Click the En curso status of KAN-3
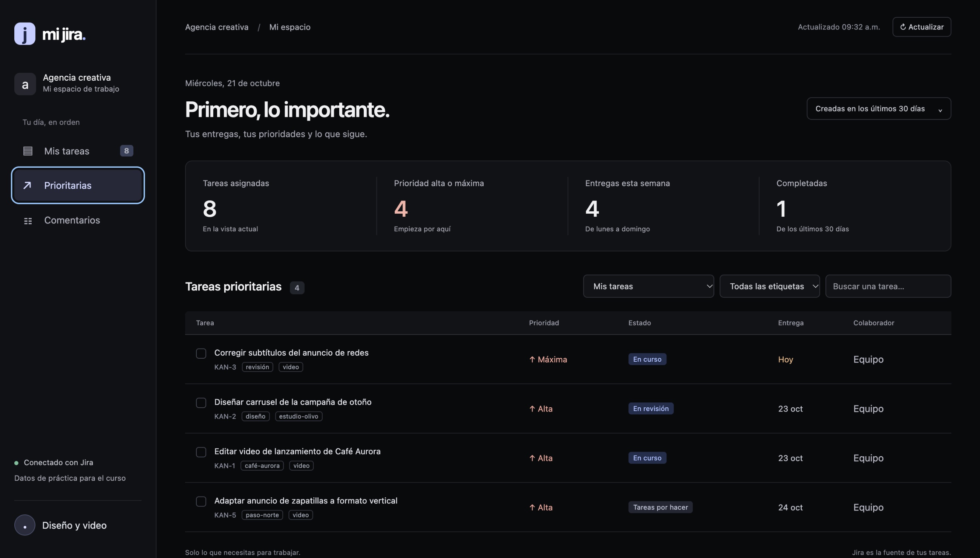Image resolution: width=980 pixels, height=558 pixels. pyautogui.click(x=647, y=359)
